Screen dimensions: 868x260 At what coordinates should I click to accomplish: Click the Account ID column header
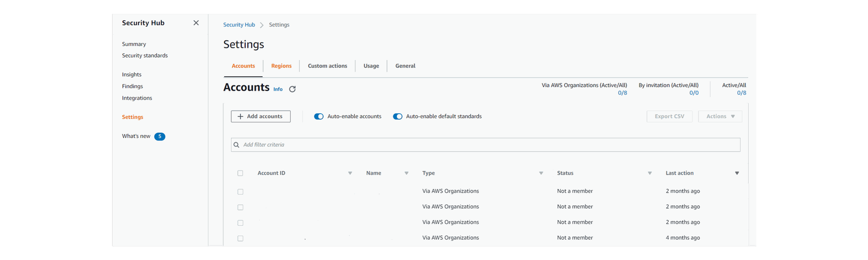[x=271, y=173]
